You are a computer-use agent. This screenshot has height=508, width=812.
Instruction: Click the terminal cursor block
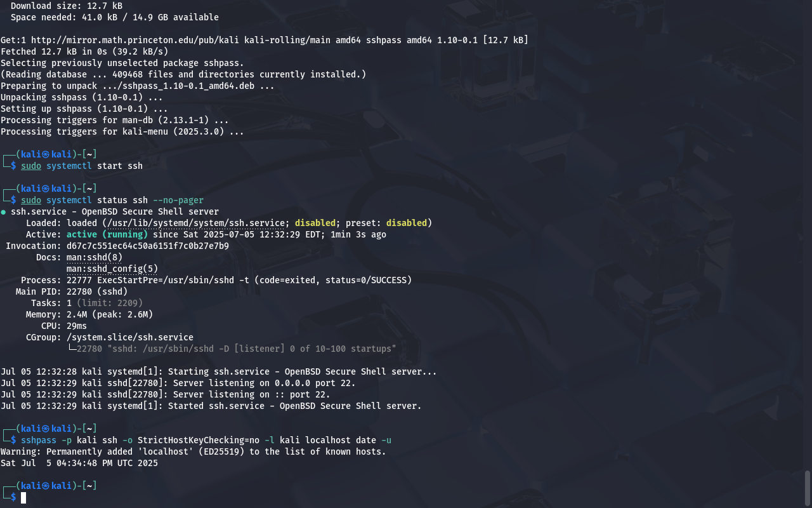point(23,497)
